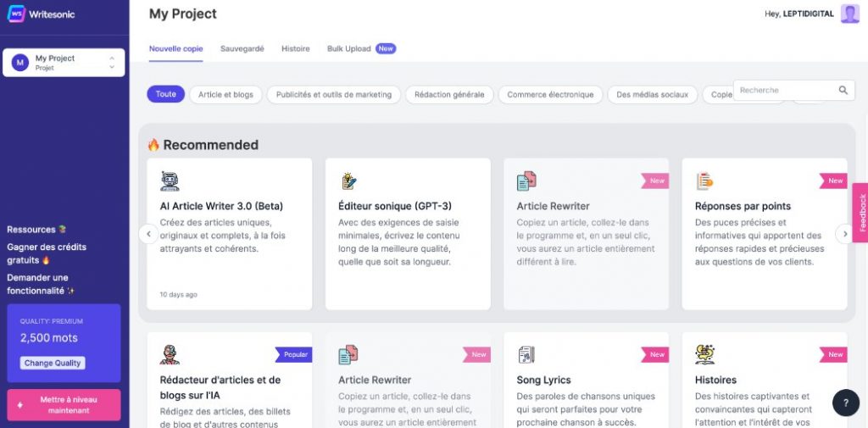Select the Article et blogs filter
The image size is (868, 428).
(225, 95)
